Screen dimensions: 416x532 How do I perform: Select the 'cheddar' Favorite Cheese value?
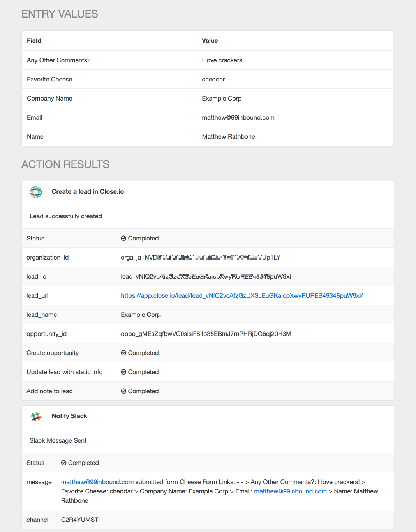tap(213, 79)
